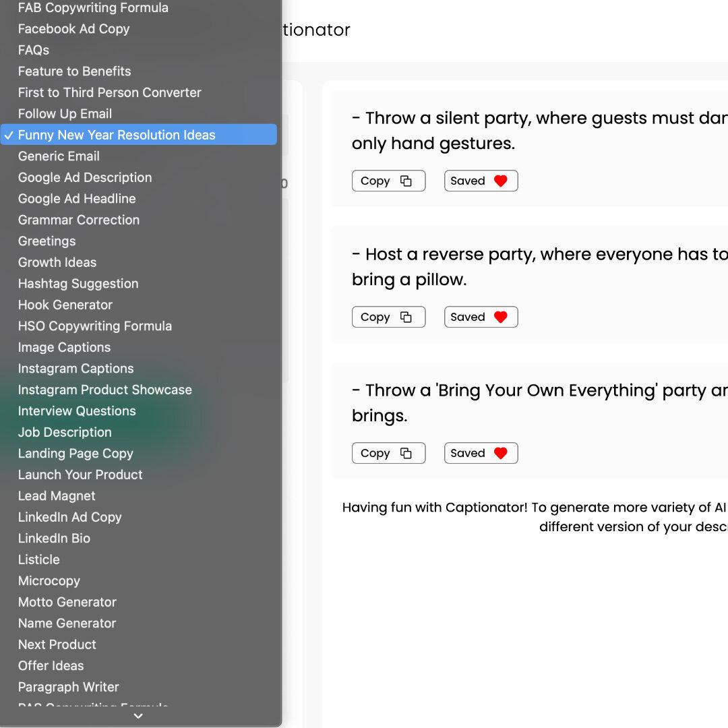728x728 pixels.
Task: Choose First to Third Person Converter
Action: [139, 92]
